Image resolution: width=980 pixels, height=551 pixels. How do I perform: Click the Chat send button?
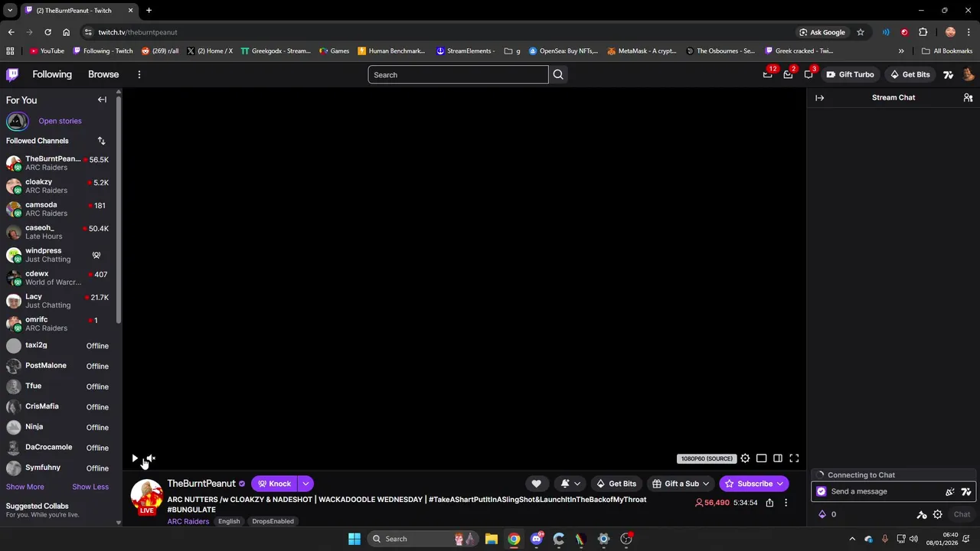pyautogui.click(x=962, y=514)
